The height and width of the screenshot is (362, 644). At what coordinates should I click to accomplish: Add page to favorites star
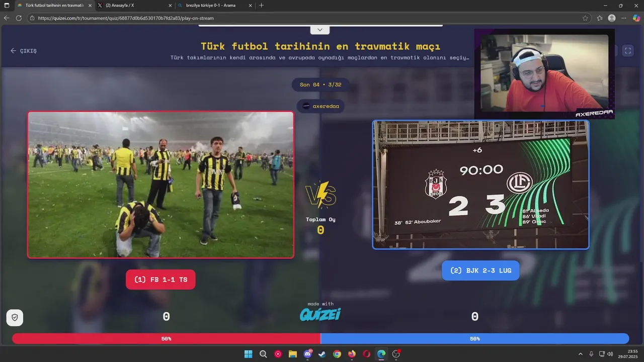[x=585, y=18]
